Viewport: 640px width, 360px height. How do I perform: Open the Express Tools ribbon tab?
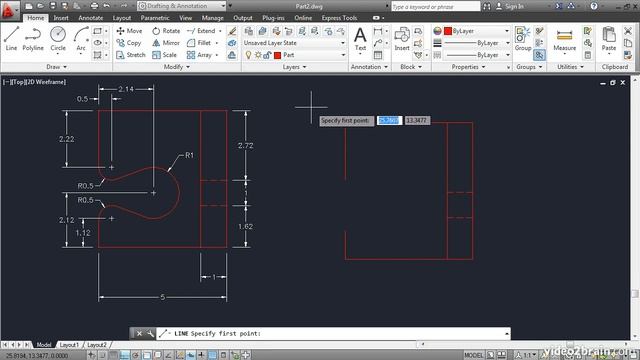(x=339, y=18)
